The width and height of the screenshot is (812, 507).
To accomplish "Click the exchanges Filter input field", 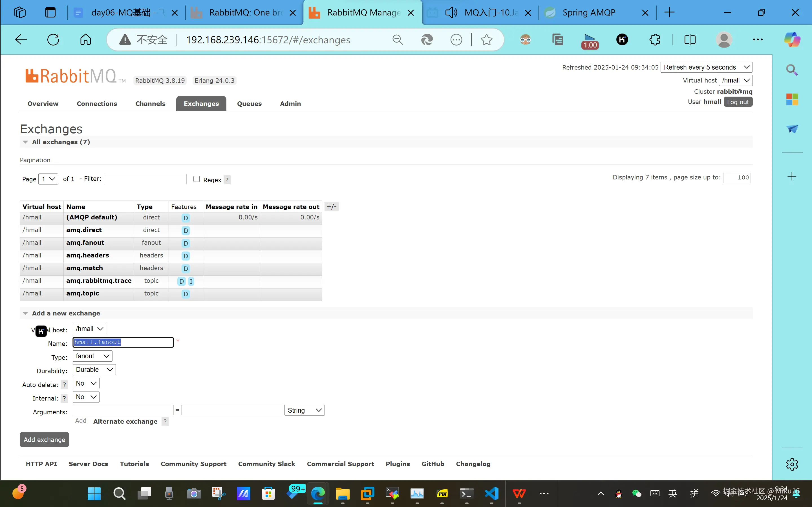I will [x=145, y=179].
